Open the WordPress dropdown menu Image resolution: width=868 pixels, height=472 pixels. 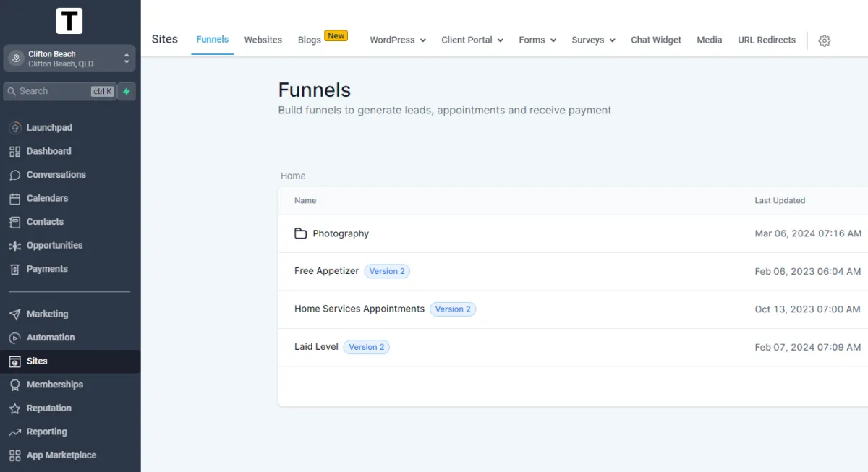398,40
